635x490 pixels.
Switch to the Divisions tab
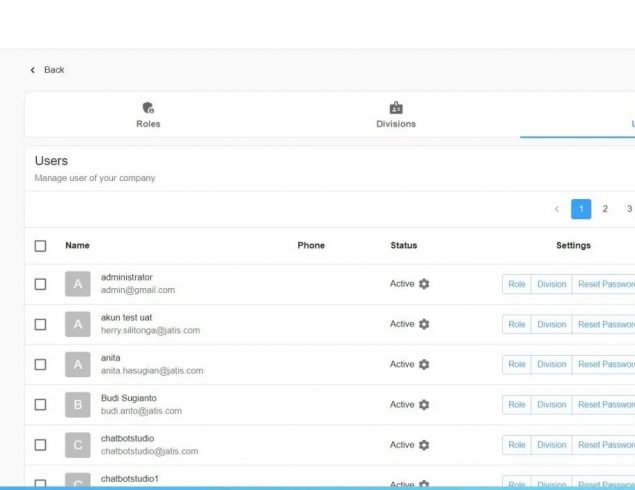point(396,115)
